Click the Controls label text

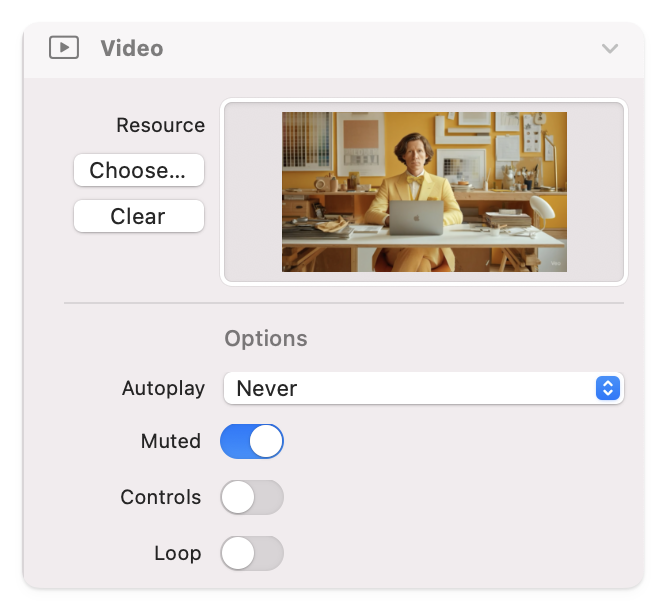160,497
